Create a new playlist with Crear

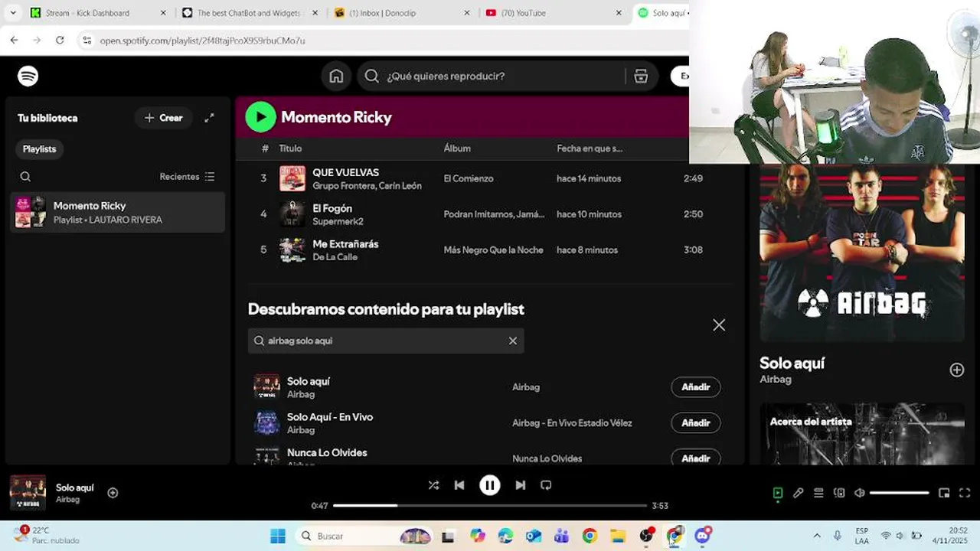tap(163, 118)
